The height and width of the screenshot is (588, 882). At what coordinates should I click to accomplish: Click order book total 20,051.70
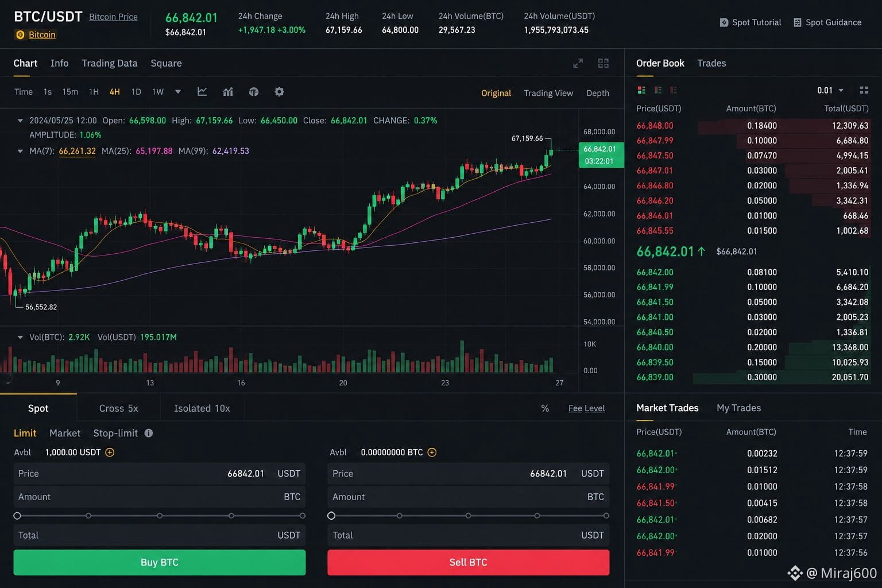point(850,377)
